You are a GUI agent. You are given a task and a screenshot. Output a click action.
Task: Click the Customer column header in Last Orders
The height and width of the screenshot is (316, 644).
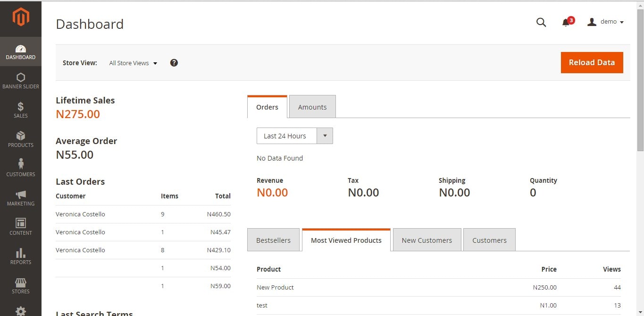[x=71, y=196]
